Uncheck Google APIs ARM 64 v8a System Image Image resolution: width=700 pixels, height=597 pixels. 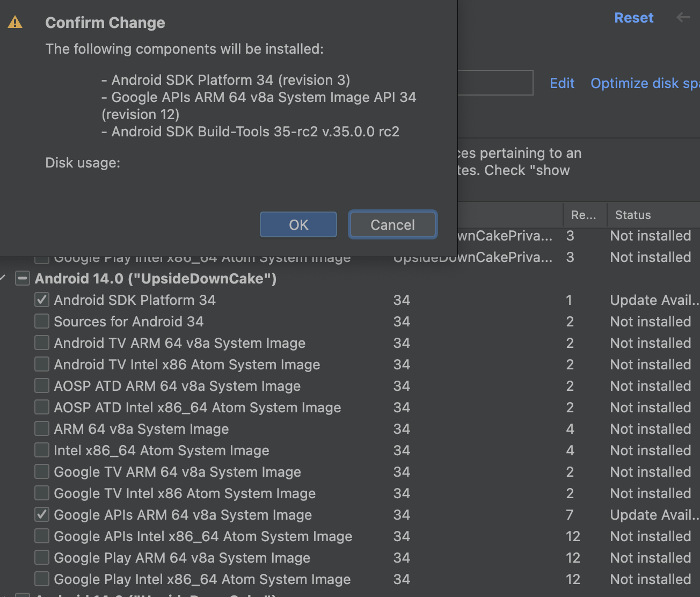pos(42,514)
